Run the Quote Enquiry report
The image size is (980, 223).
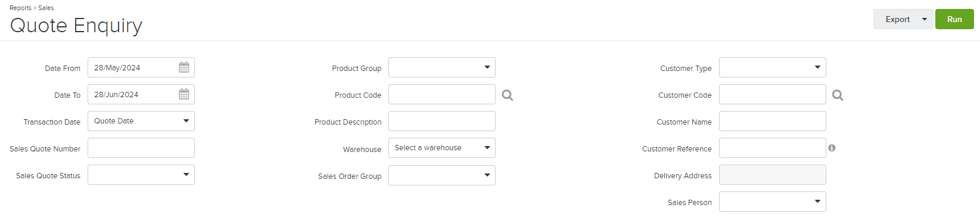point(954,19)
